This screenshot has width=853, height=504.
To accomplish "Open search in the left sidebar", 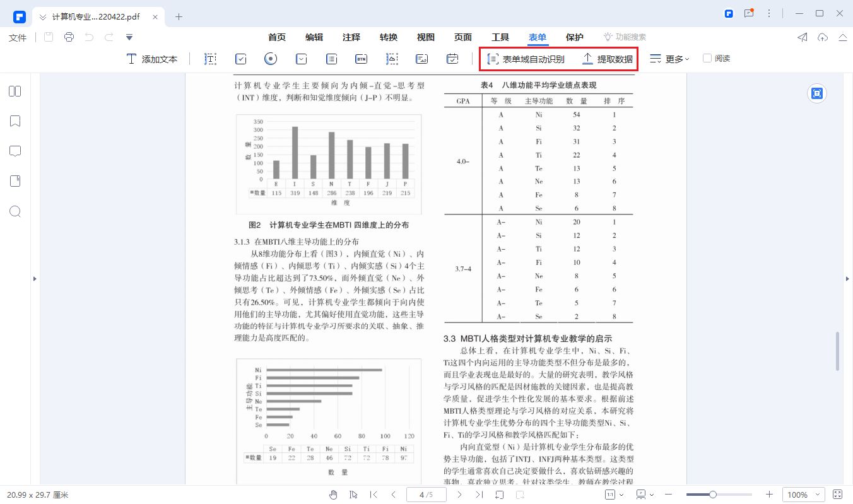I will point(15,211).
